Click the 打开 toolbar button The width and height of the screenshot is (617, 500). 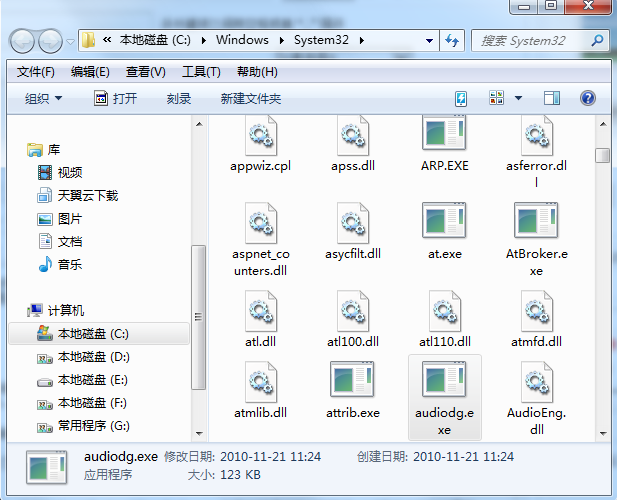(116, 98)
